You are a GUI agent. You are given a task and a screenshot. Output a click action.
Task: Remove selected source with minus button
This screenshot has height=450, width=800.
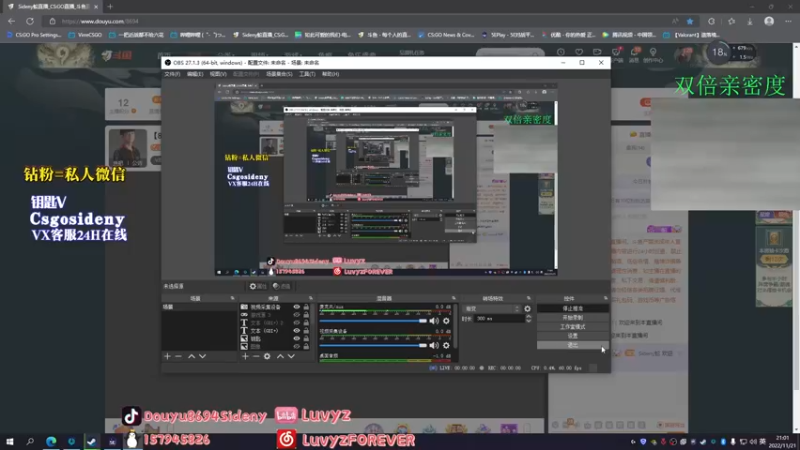pyautogui.click(x=256, y=356)
